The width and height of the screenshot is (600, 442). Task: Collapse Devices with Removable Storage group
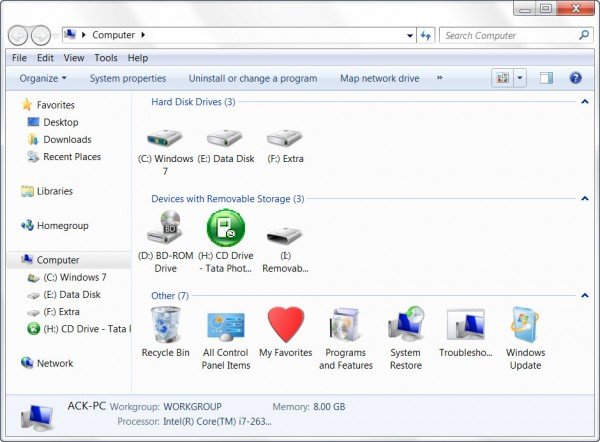[x=584, y=199]
